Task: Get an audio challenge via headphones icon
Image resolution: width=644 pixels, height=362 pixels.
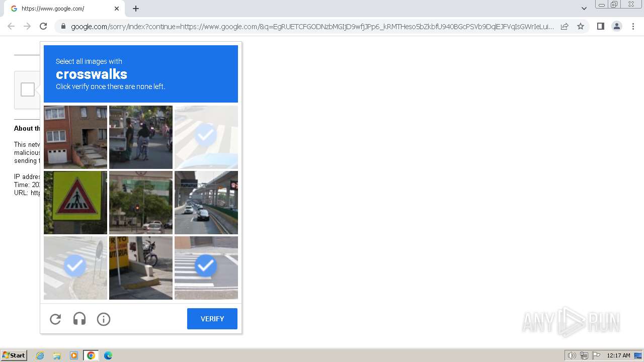Action: tap(79, 319)
